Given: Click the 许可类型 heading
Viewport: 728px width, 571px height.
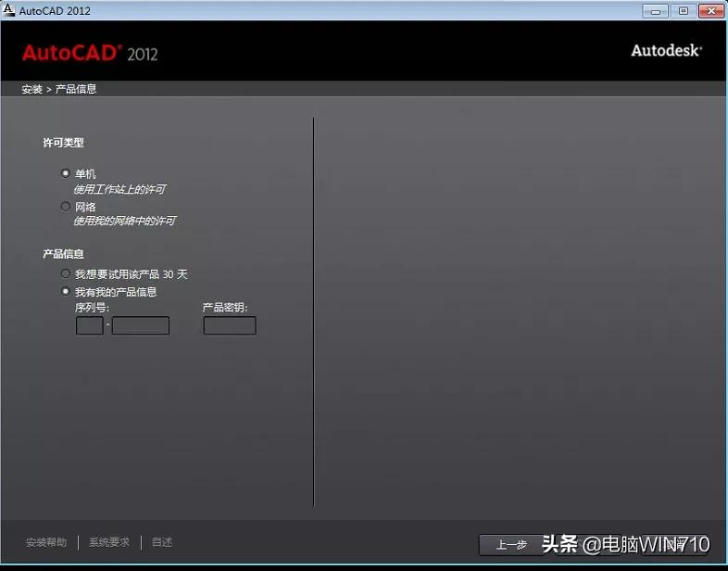Looking at the screenshot, I should pyautogui.click(x=63, y=143).
